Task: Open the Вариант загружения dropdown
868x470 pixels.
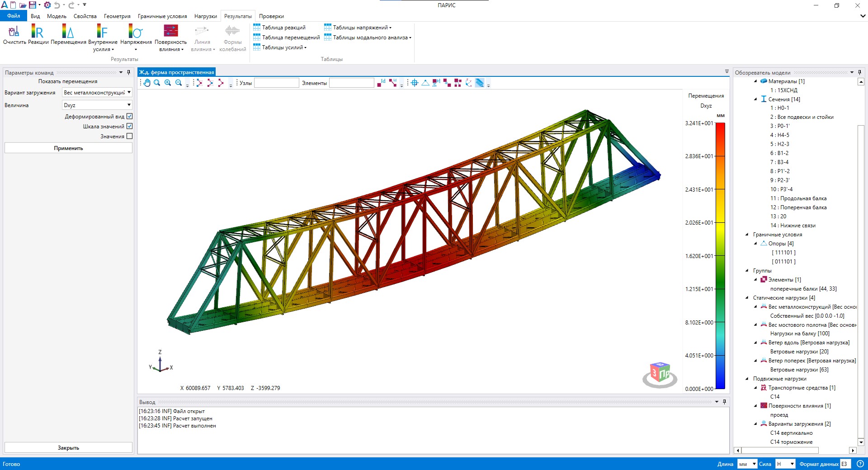Action: click(x=97, y=93)
